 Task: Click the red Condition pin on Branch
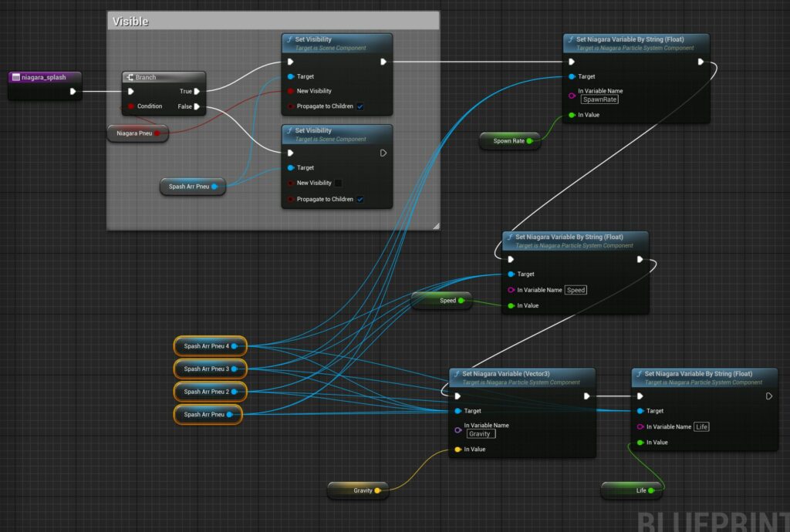[131, 106]
